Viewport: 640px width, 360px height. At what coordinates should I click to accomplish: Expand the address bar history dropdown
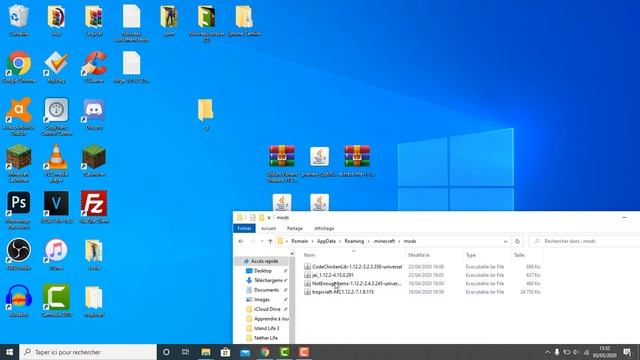pos(505,241)
